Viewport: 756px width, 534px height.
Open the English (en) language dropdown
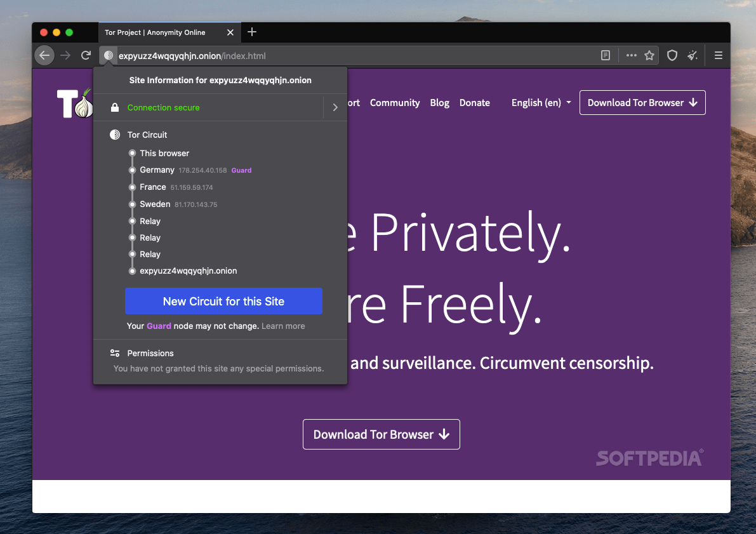(541, 103)
